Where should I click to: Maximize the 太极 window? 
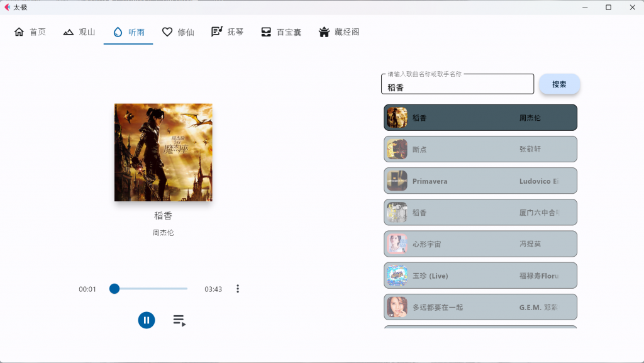click(609, 7)
